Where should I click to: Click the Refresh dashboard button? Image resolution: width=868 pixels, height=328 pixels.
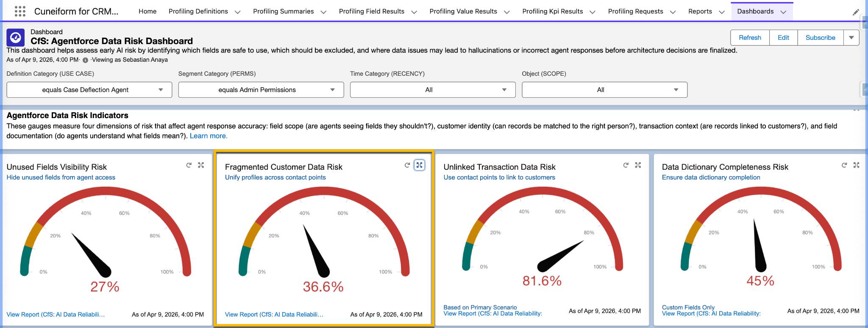coord(750,38)
